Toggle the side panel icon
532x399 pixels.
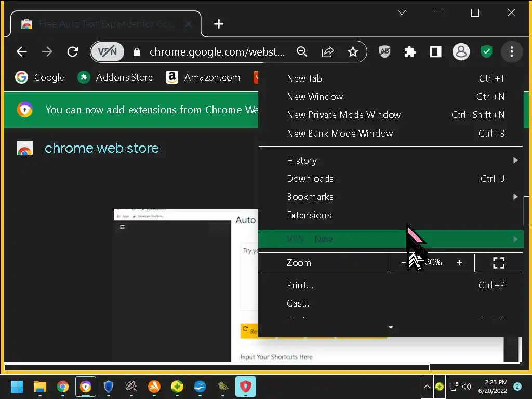pos(436,51)
